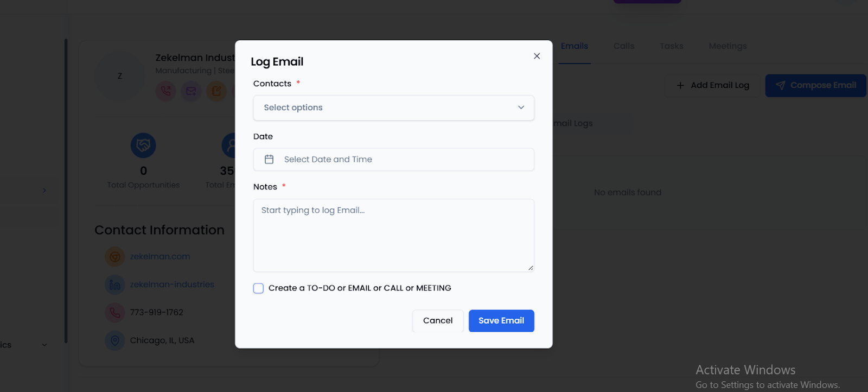Click the Total Opportunities handshake icon

(143, 146)
